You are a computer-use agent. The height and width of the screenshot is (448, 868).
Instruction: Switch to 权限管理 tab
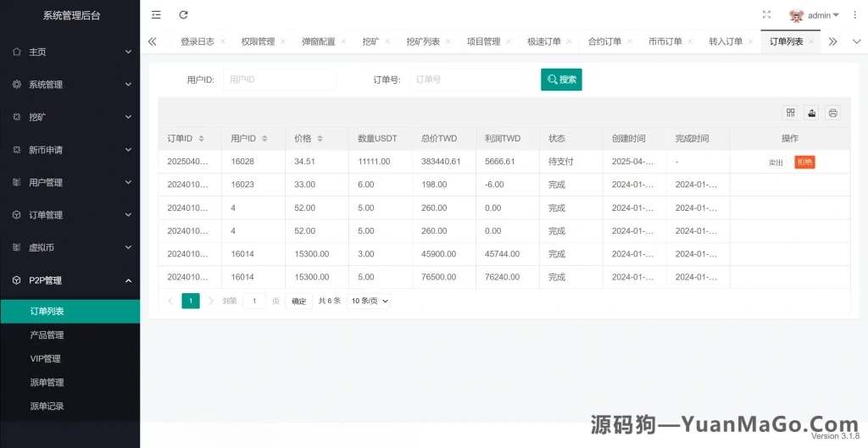(x=258, y=41)
